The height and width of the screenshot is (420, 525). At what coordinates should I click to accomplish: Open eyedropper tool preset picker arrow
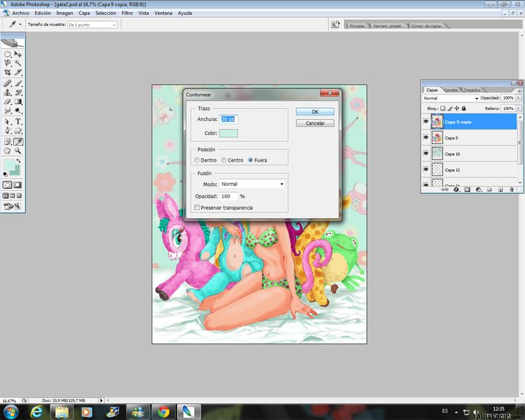click(x=20, y=25)
